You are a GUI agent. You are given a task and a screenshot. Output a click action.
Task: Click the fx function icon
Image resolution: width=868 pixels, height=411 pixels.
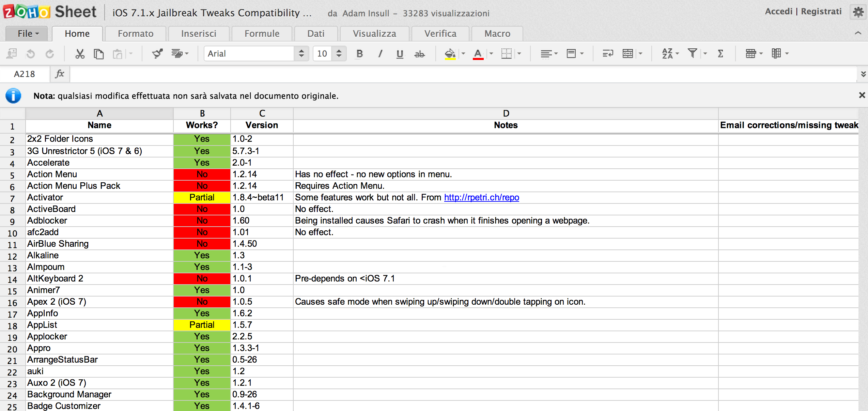[x=60, y=74]
